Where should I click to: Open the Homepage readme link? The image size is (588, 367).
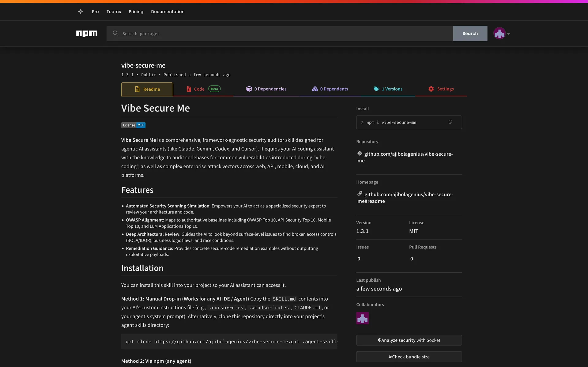[405, 198]
